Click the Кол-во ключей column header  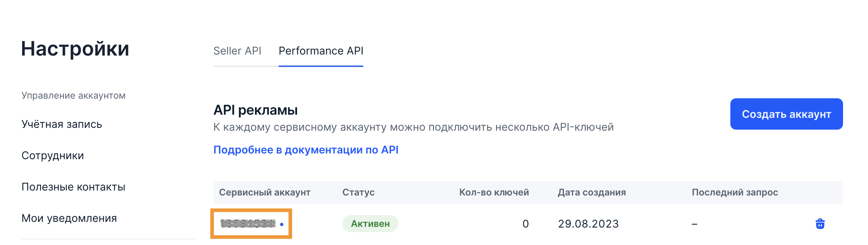tap(494, 192)
